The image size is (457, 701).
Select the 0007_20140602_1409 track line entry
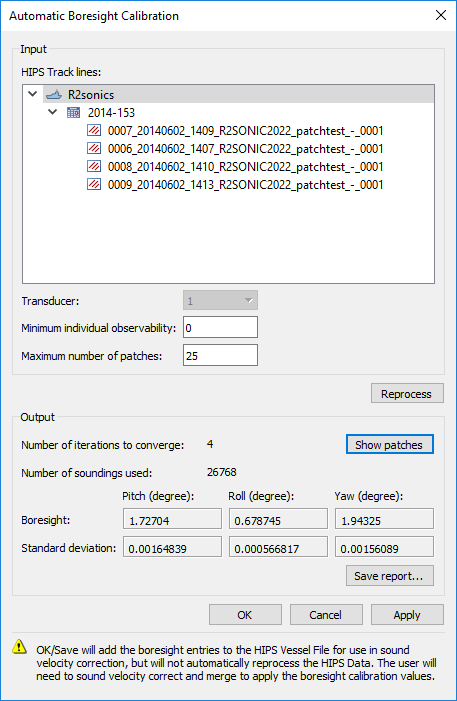click(245, 131)
